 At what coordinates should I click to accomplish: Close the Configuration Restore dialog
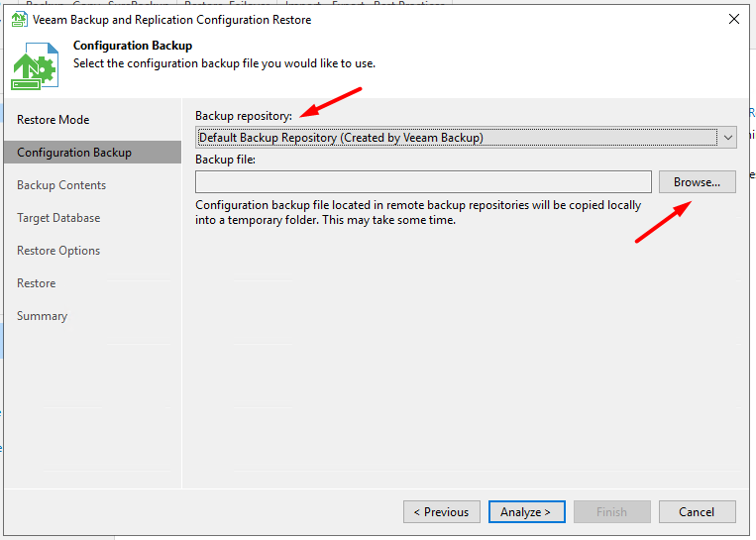point(734,19)
